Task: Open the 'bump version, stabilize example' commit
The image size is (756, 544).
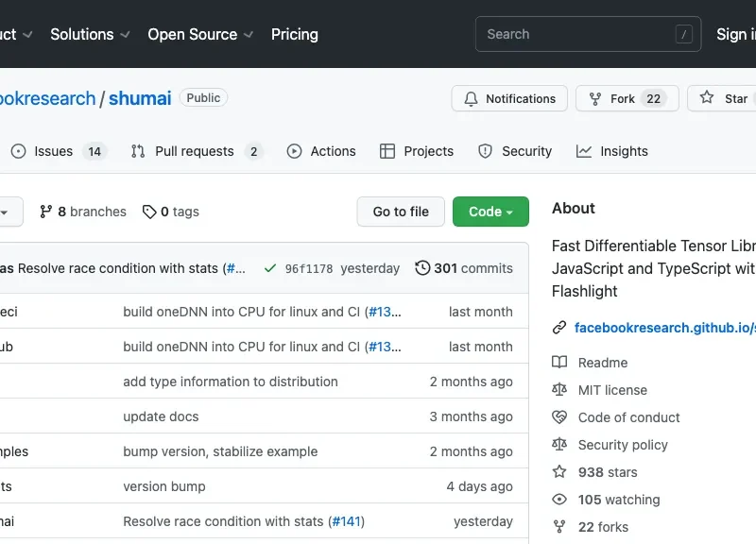Action: (x=220, y=451)
